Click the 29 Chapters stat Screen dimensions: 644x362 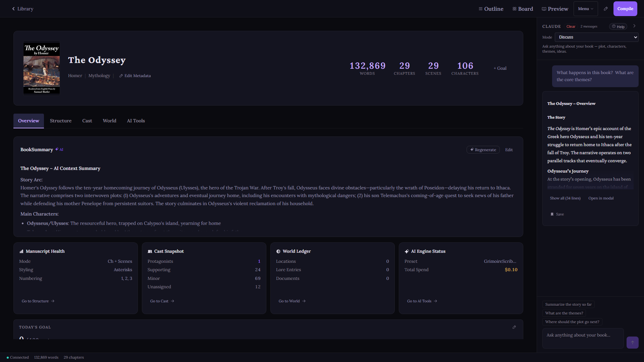(404, 68)
